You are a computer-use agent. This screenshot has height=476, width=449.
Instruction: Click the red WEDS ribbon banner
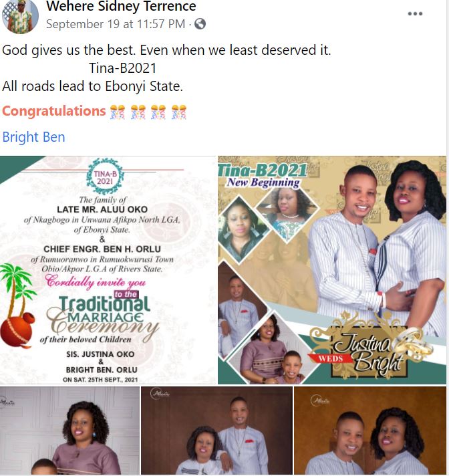330,359
